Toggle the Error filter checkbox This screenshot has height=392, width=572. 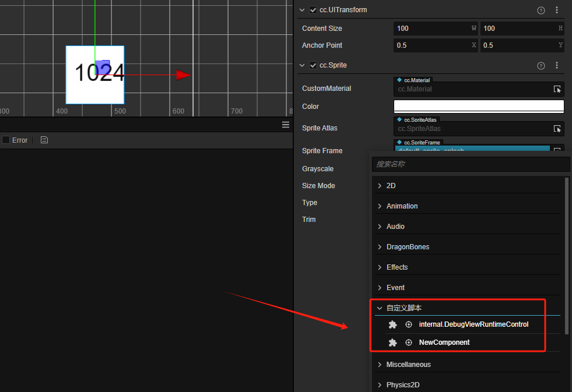(6, 140)
